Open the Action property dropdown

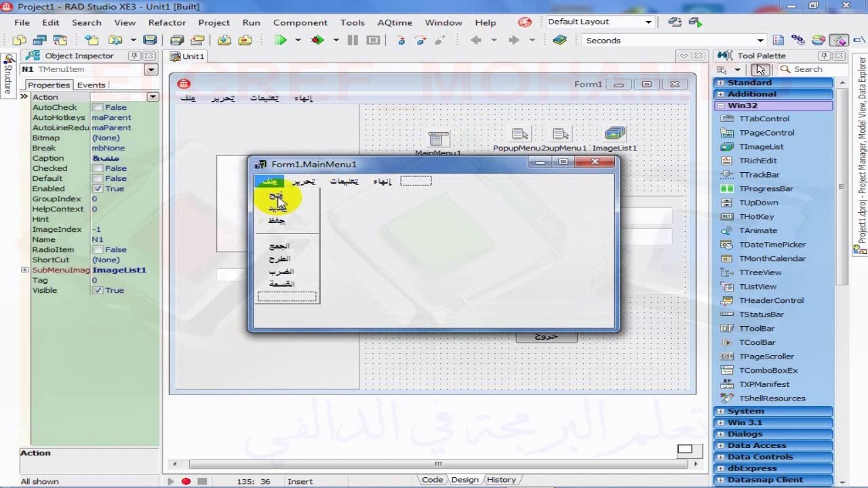point(153,97)
